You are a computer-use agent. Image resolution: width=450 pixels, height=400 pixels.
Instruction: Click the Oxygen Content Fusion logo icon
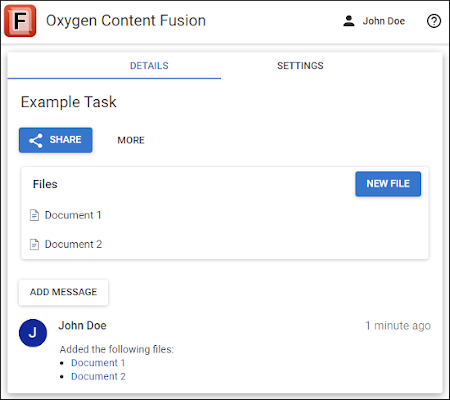click(x=20, y=21)
